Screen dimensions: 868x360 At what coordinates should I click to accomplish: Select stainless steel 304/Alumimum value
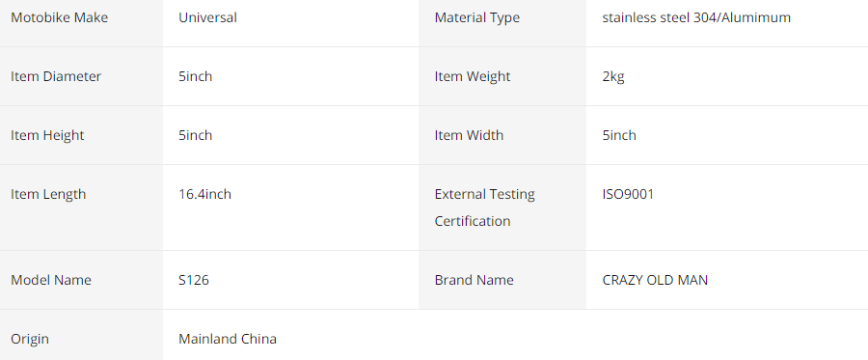click(x=696, y=17)
